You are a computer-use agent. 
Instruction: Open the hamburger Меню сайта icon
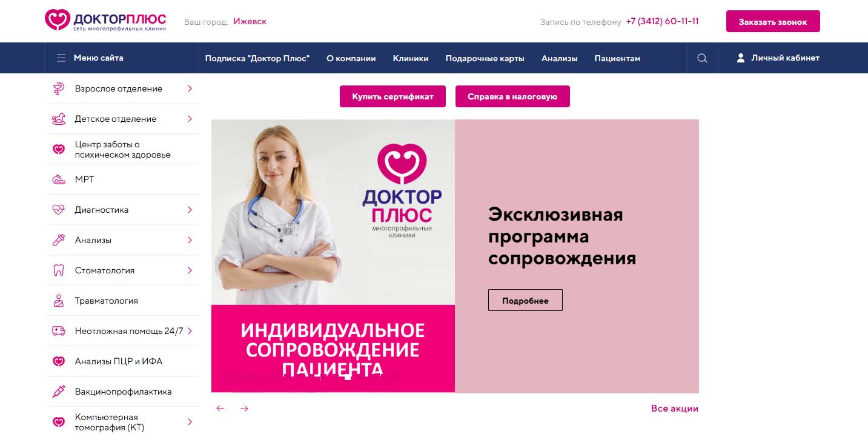tap(61, 58)
